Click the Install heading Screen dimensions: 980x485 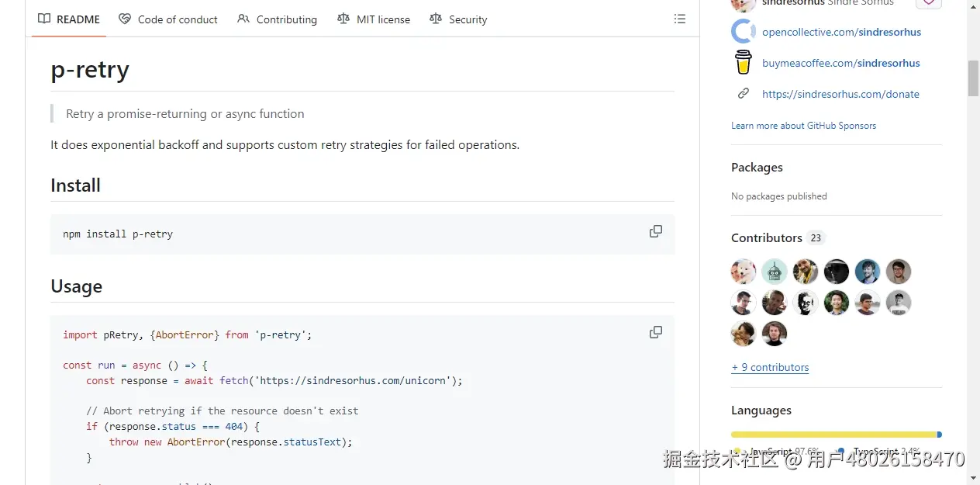(75, 185)
